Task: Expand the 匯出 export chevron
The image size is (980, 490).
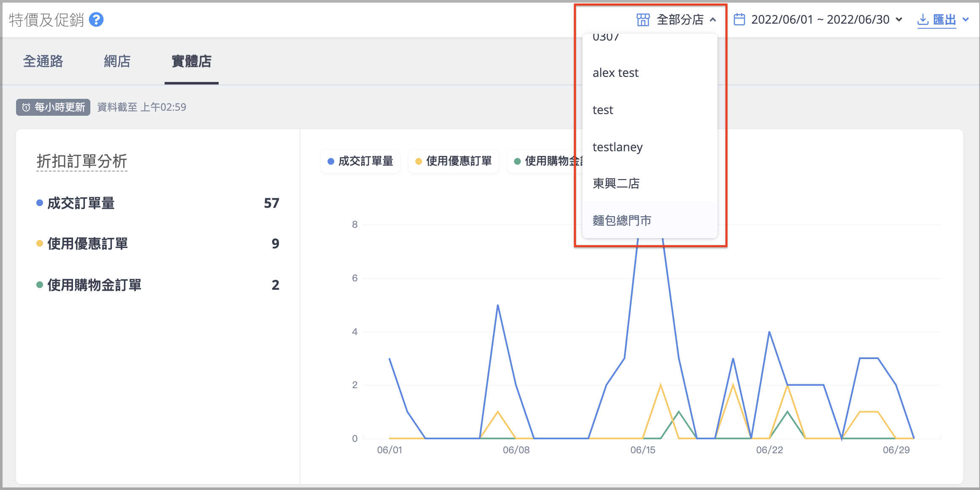Action: coord(965,19)
